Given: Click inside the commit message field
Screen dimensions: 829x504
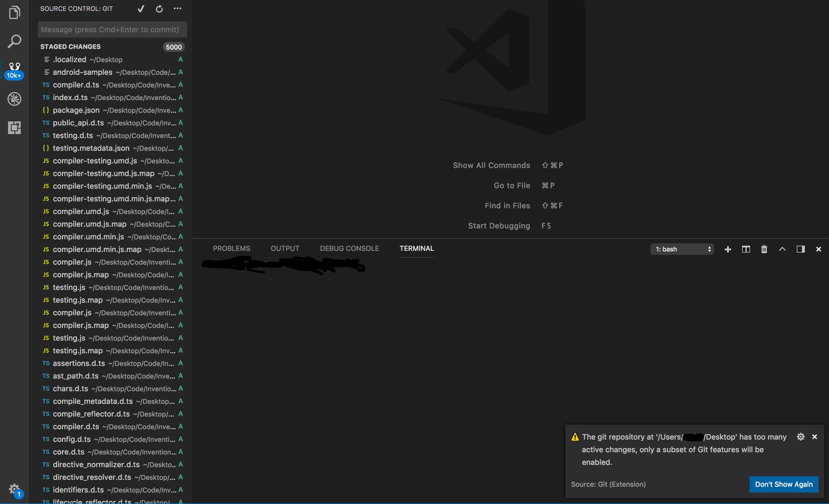Looking at the screenshot, I should (112, 30).
